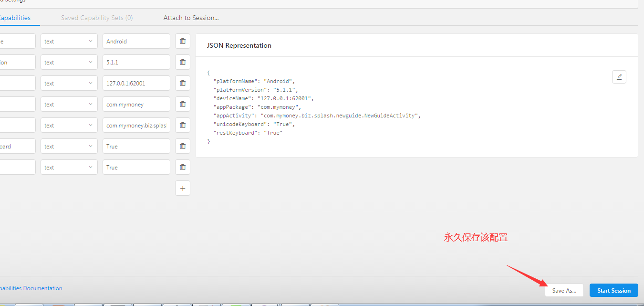Click the "platformName": "Android" JSON line
This screenshot has width=644, height=306.
(254, 81)
